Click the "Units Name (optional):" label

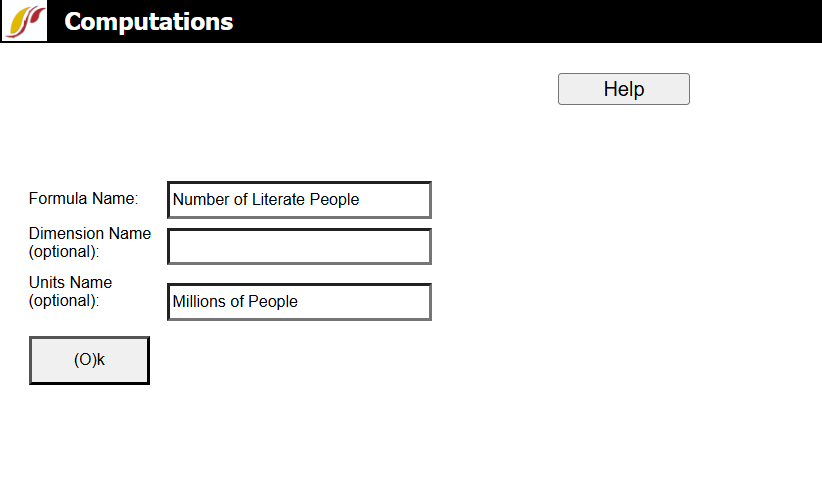70,291
